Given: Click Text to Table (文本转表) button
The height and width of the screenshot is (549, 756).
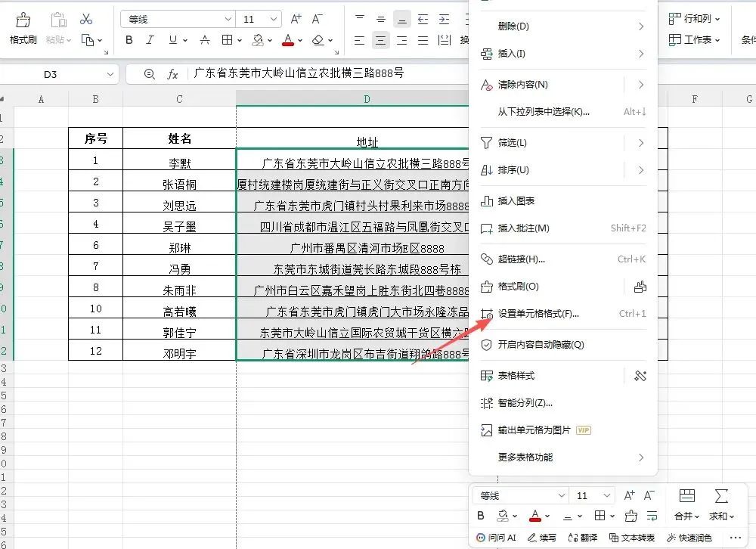Looking at the screenshot, I should click(631, 538).
